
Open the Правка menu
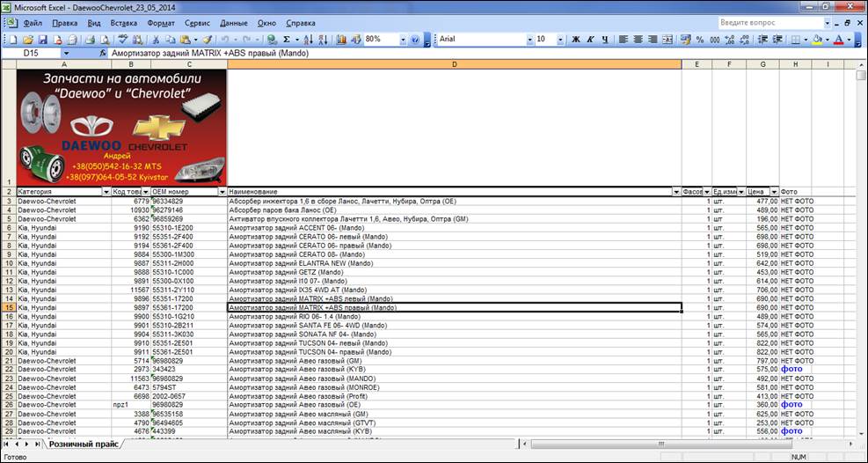coord(65,23)
